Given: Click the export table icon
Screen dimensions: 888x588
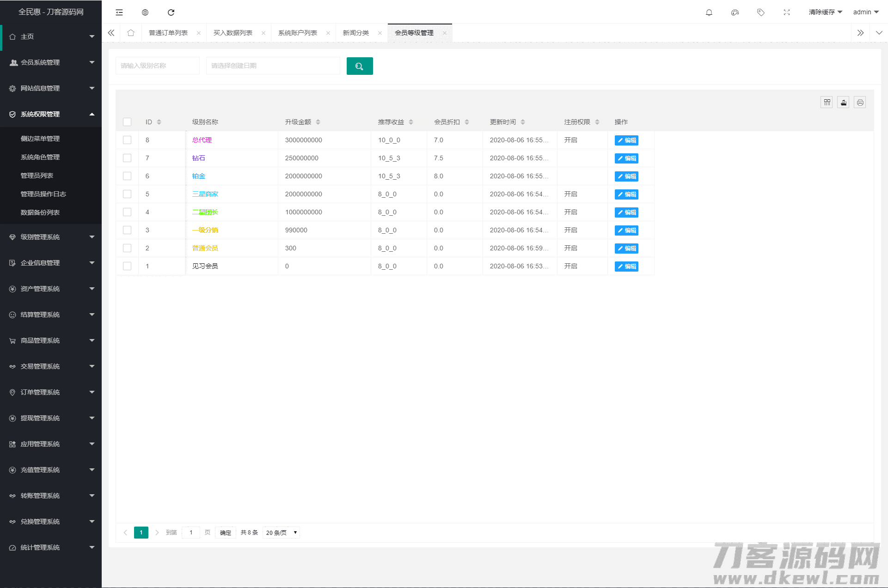Looking at the screenshot, I should click(x=843, y=103).
